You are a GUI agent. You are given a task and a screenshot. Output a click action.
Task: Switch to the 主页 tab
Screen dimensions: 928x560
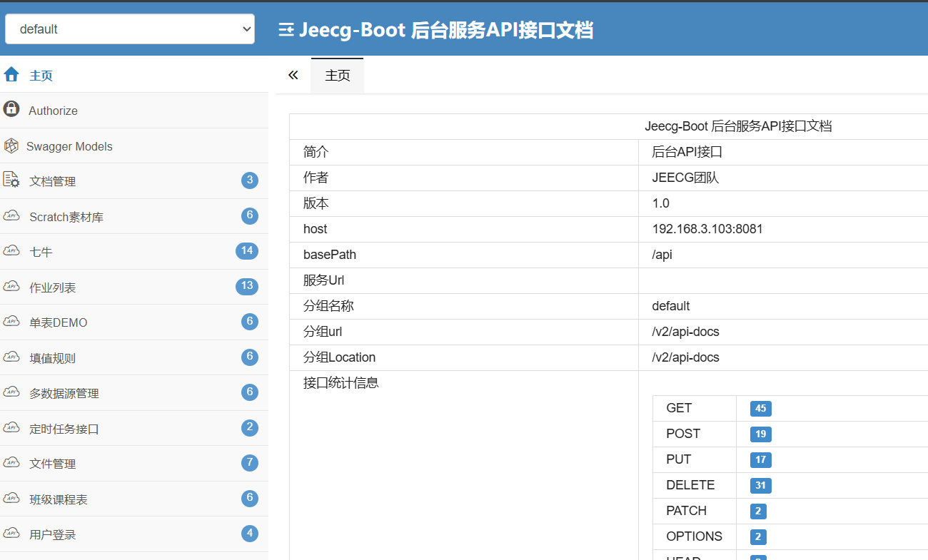pos(338,76)
